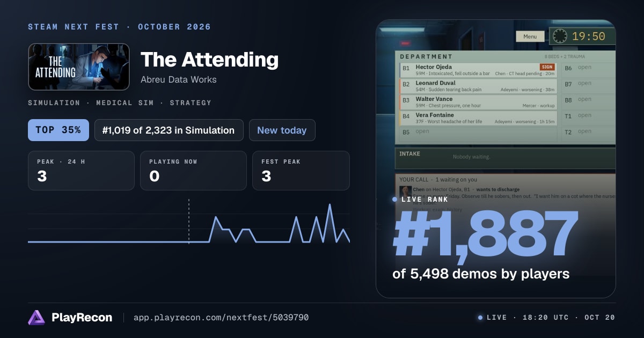Click the PlayRecon triangle logo icon
This screenshot has height=338, width=644.
click(36, 318)
